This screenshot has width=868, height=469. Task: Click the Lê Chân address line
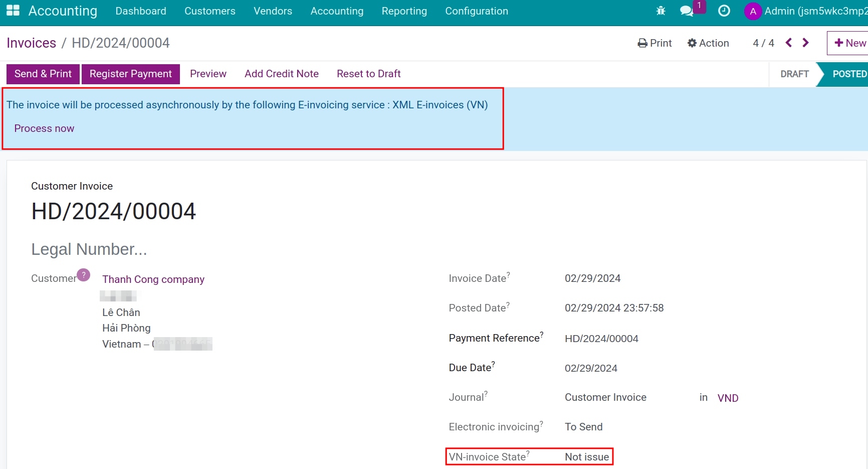pyautogui.click(x=121, y=312)
